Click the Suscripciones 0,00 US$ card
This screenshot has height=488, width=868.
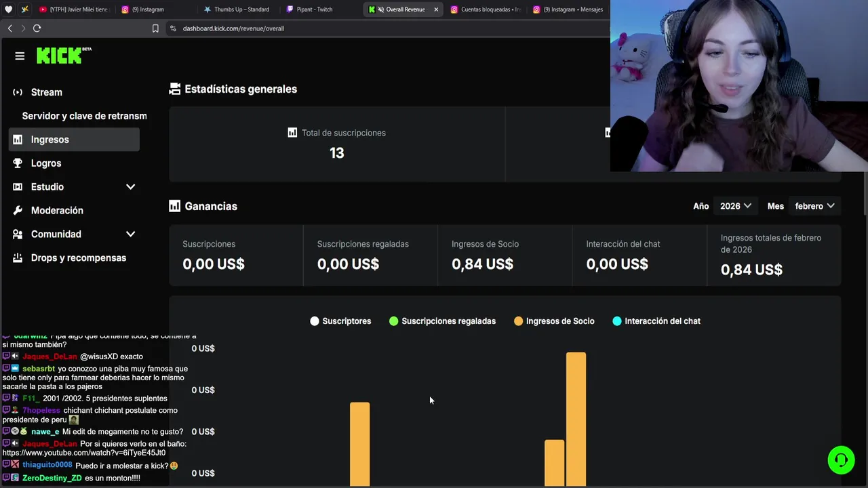point(235,256)
